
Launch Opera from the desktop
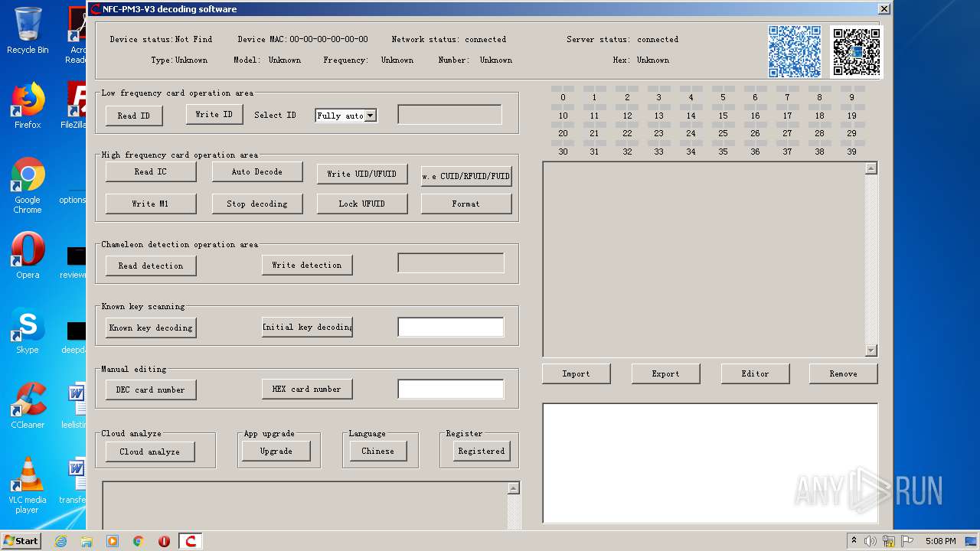tap(28, 256)
